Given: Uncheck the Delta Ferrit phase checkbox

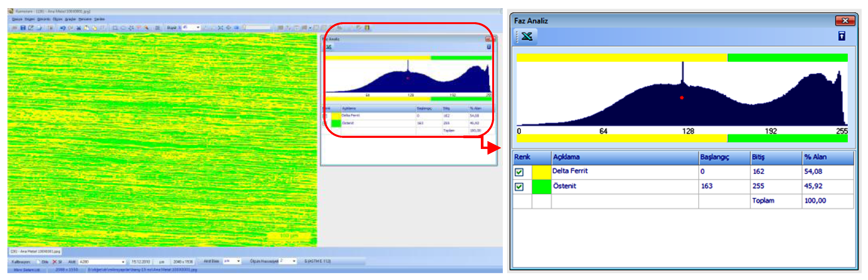Looking at the screenshot, I should (519, 172).
